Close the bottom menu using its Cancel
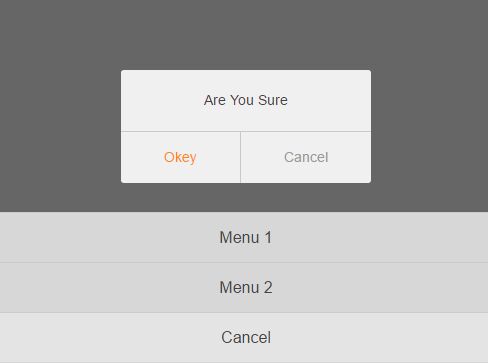This screenshot has width=488, height=363. click(244, 338)
